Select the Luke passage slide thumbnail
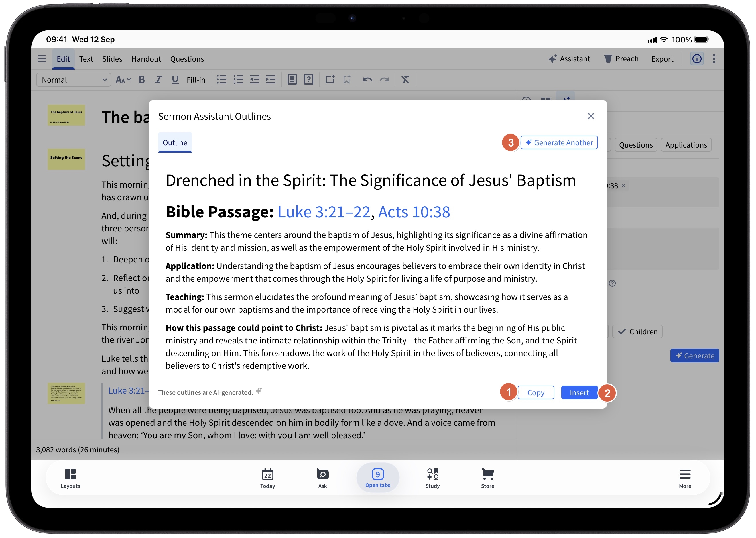Screen dimensions: 756x538 66,394
